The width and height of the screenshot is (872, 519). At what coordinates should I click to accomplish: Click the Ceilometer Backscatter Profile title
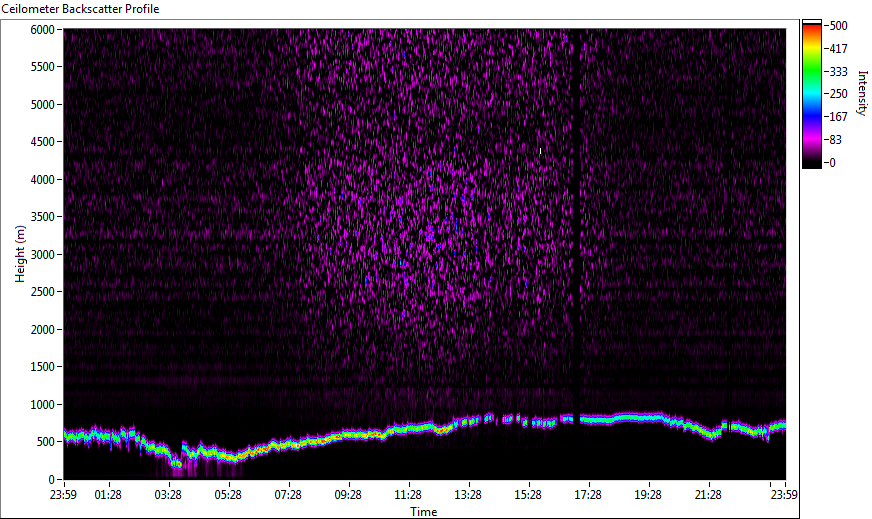click(80, 9)
